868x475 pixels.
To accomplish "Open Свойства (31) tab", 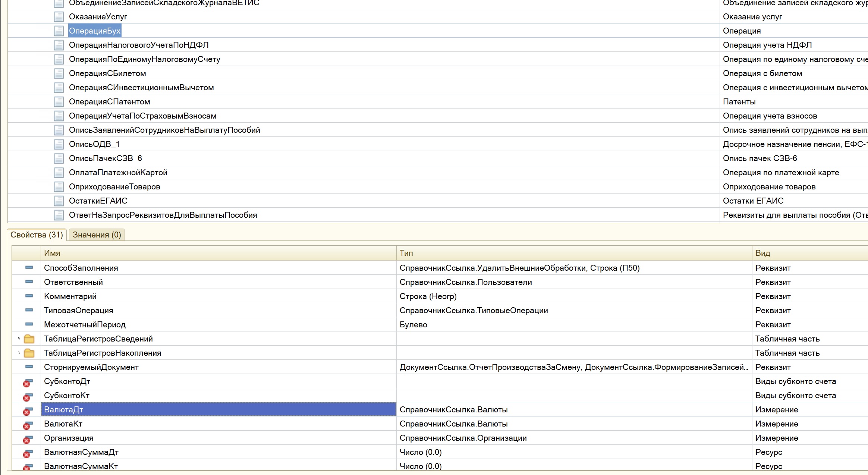I will [37, 235].
